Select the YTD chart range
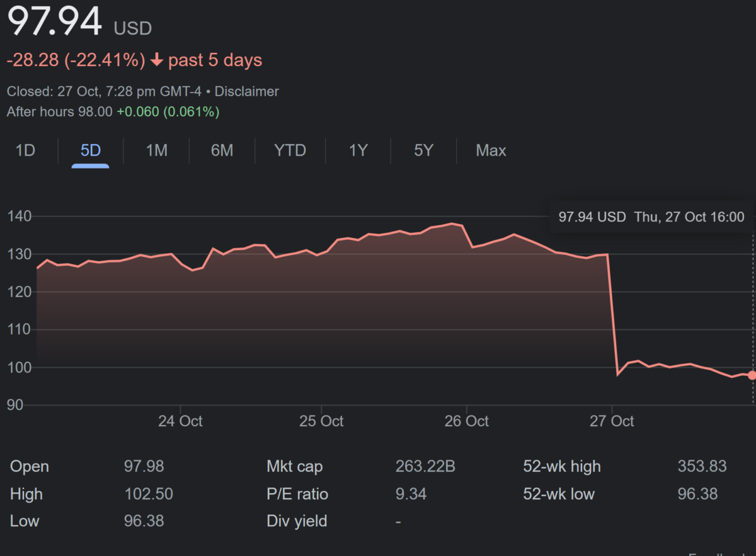This screenshot has height=556, width=756. coord(290,150)
